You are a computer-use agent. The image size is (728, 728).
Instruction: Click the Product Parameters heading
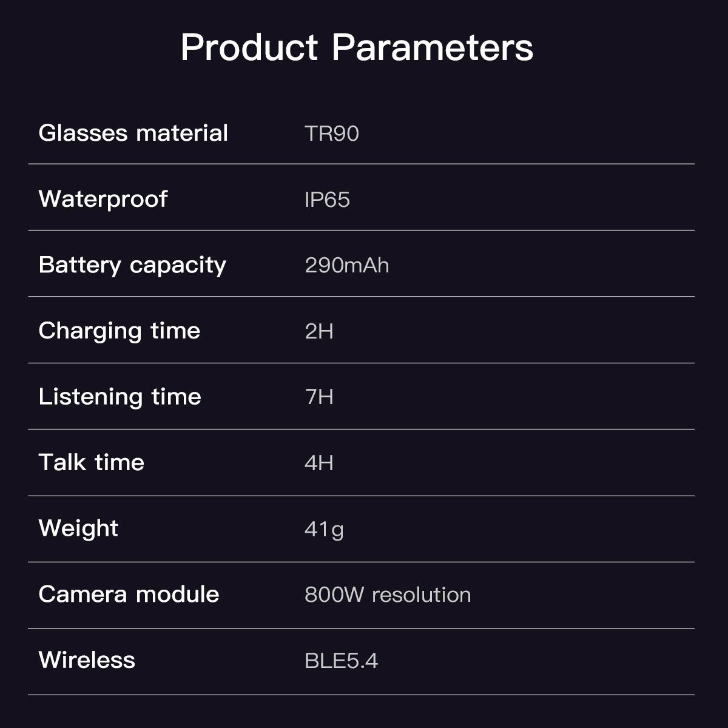point(356,47)
